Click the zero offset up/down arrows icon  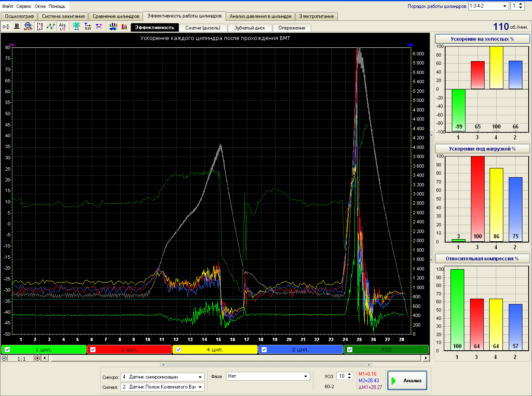pyautogui.click(x=6, y=27)
